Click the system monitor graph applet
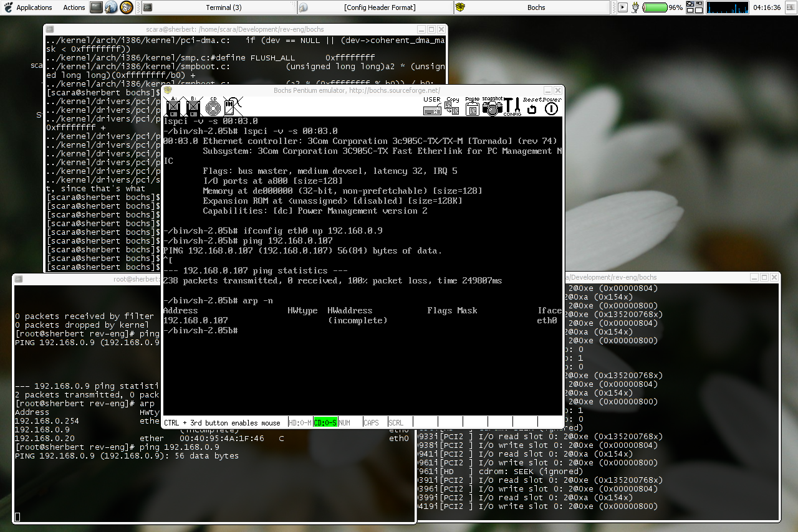This screenshot has height=532, width=798. (728, 7)
